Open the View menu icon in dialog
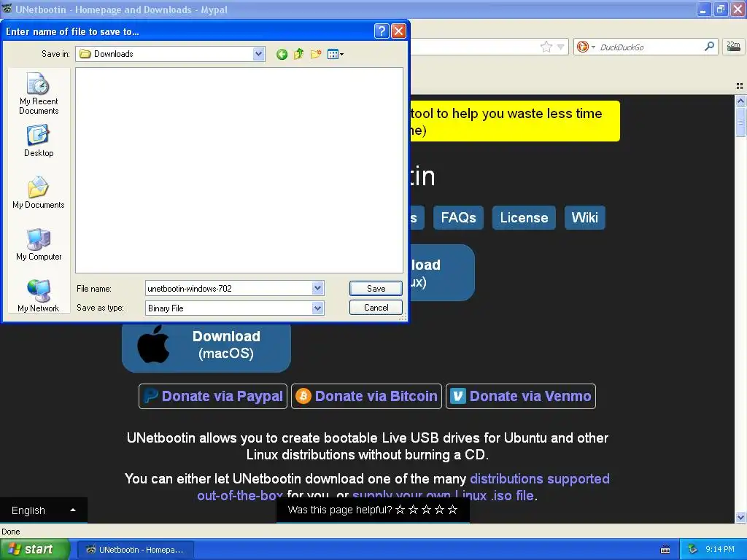Image resolution: width=747 pixels, height=560 pixels. [336, 54]
